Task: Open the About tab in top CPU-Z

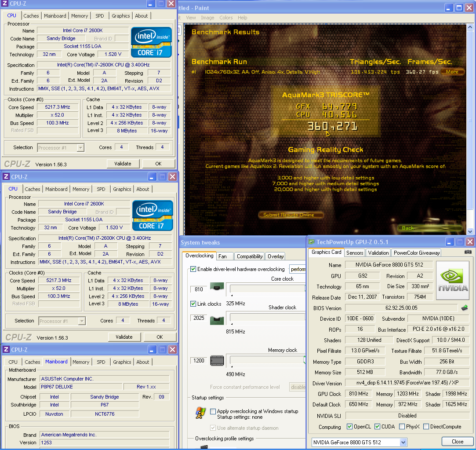Action: coord(142,16)
